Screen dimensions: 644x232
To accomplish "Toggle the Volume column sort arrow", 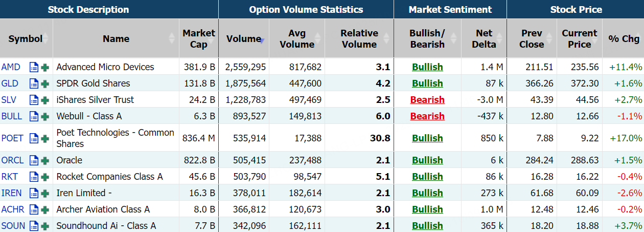I will tap(261, 39).
